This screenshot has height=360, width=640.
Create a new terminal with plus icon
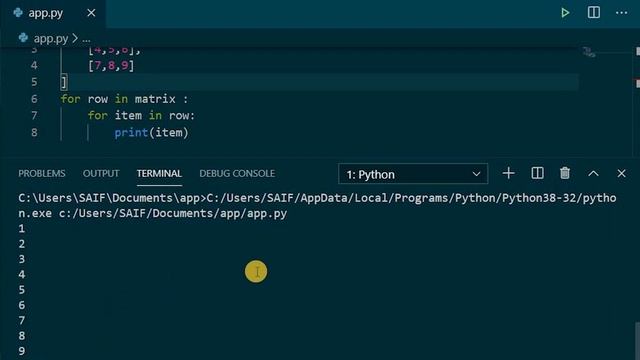[508, 173]
